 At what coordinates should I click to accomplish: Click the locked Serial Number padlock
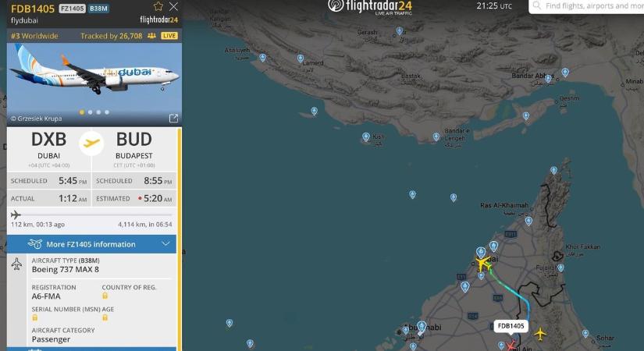pos(35,317)
